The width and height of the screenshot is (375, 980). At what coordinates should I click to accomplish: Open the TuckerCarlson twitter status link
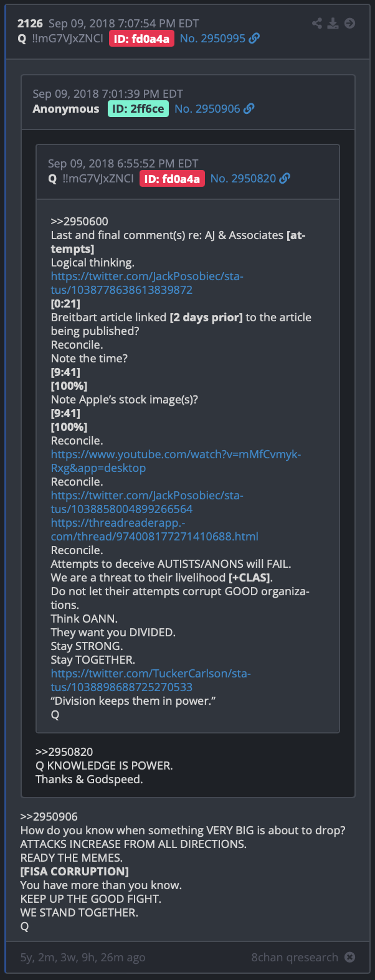pos(151,681)
